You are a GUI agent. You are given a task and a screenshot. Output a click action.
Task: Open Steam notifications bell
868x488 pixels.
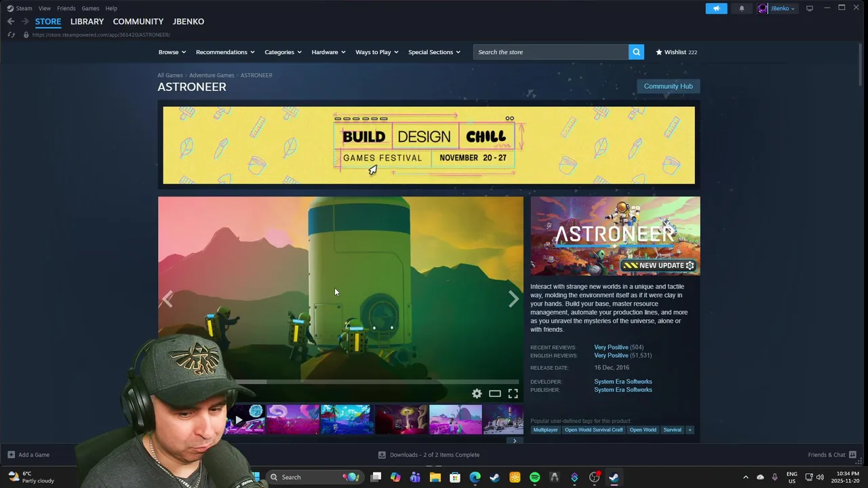pos(741,8)
